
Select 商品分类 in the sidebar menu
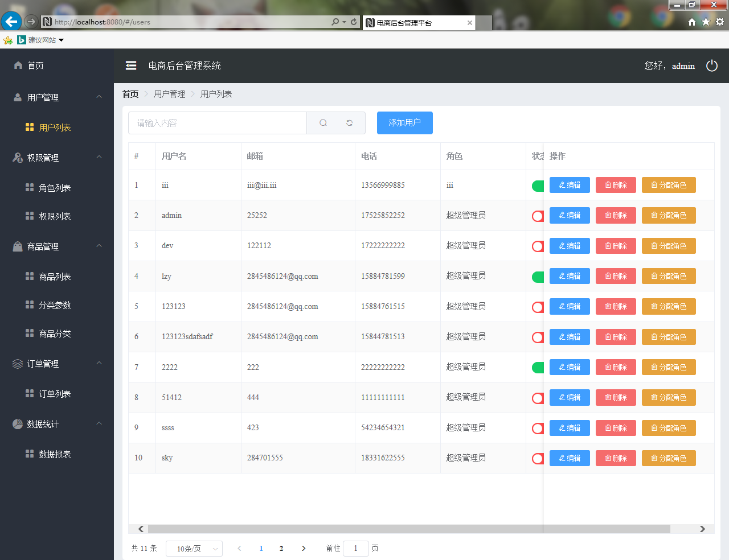pos(55,333)
